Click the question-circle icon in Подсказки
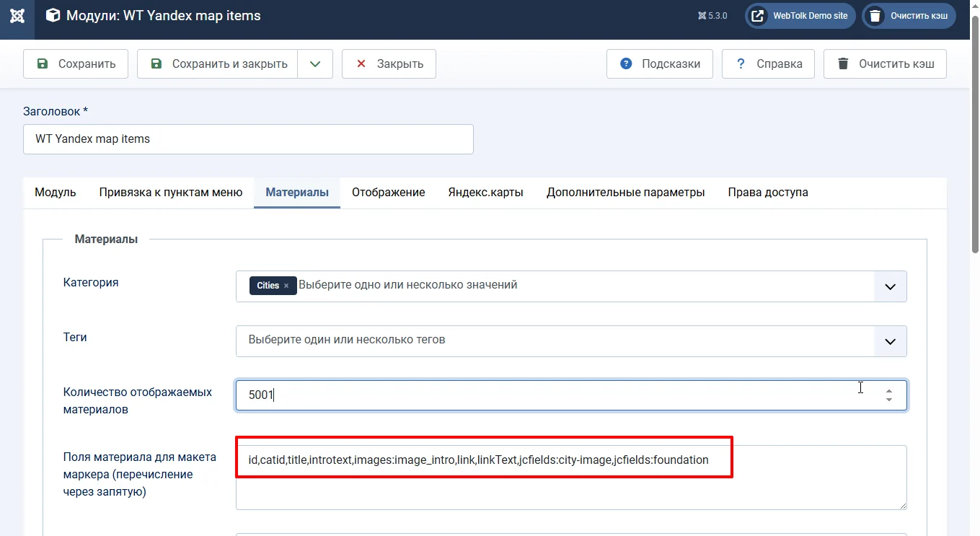This screenshot has width=980, height=536. coord(626,63)
